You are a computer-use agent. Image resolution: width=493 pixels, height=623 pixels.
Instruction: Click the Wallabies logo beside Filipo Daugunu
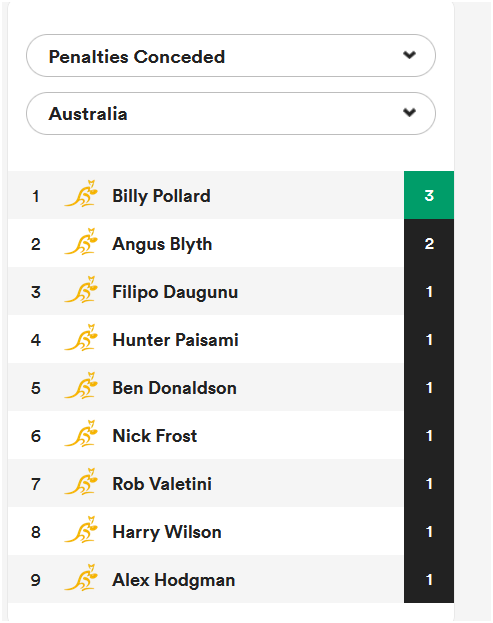[81, 290]
